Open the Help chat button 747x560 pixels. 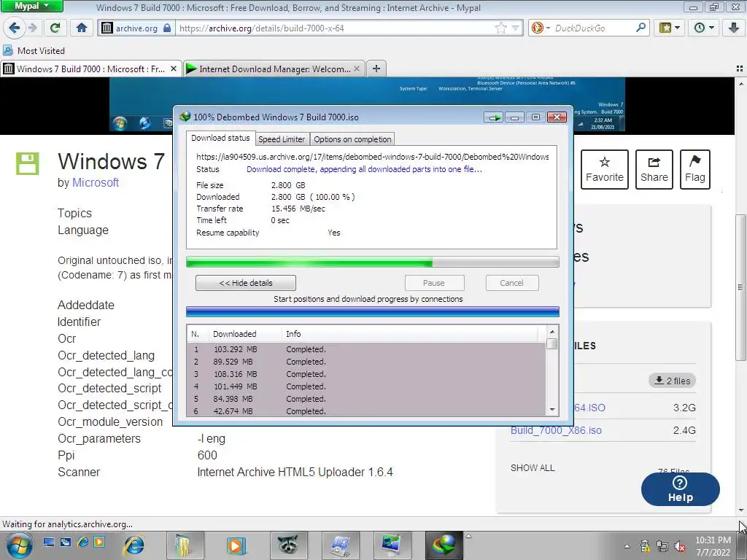[x=681, y=489]
